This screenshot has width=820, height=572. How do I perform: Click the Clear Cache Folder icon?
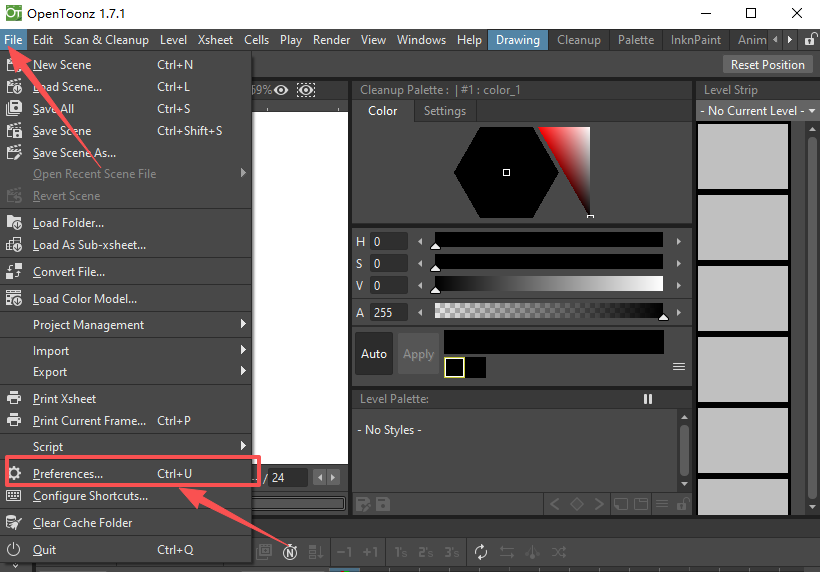[x=14, y=522]
